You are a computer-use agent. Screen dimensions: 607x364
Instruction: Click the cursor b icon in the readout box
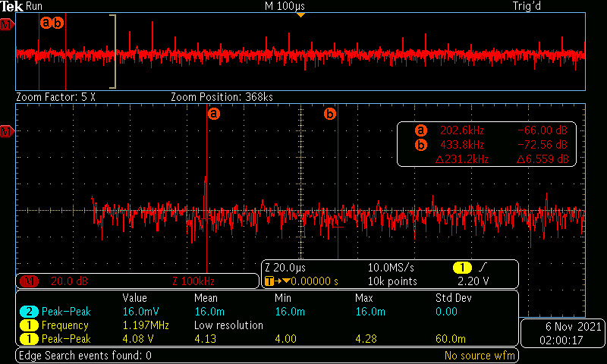(421, 145)
